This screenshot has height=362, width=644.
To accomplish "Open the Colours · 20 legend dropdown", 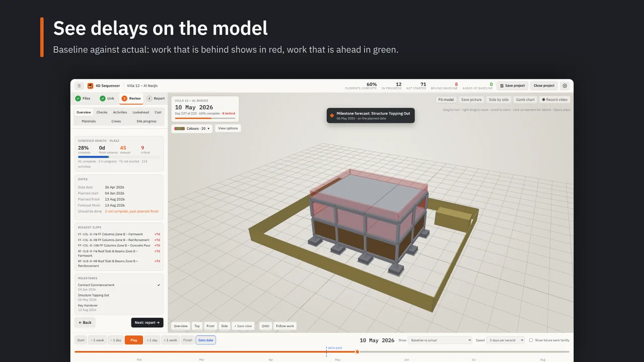I will pos(192,128).
